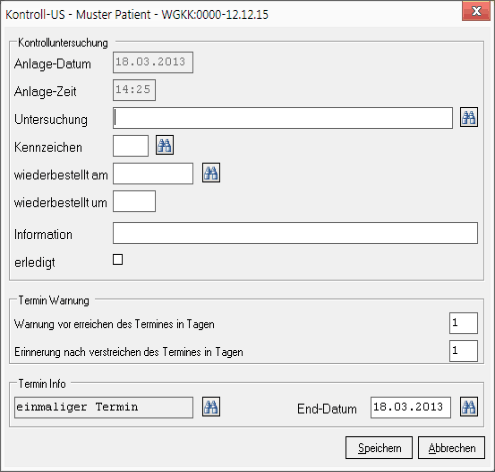The width and height of the screenshot is (495, 472).
Task: Select the einmaliger Termin field
Action: click(x=104, y=407)
